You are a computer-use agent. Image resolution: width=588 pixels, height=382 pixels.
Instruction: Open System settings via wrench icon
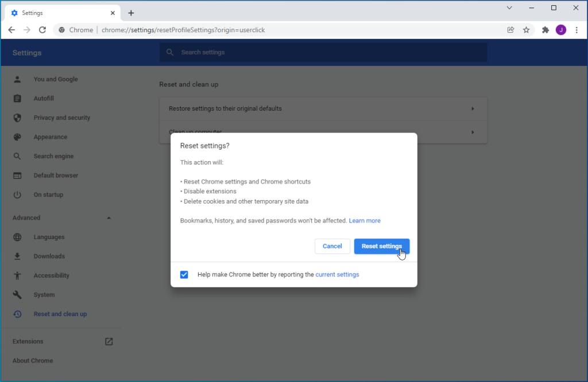[17, 294]
